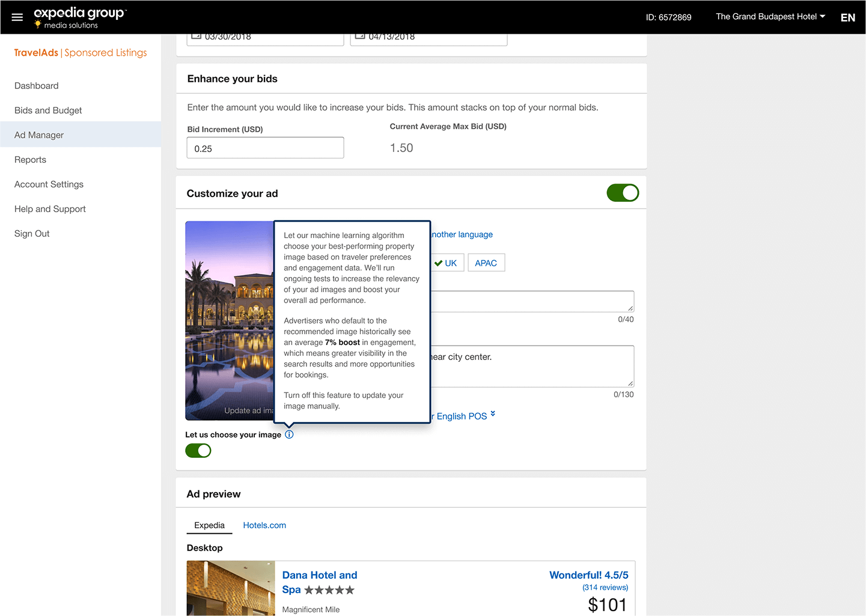This screenshot has height=616, width=866.
Task: Toggle the Customize your ad switch
Action: coord(622,193)
